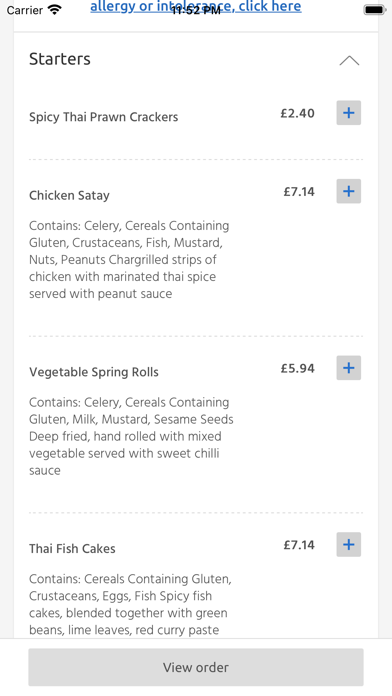This screenshot has height=696, width=392.
Task: Collapse the Starters section chevron
Action: (349, 60)
